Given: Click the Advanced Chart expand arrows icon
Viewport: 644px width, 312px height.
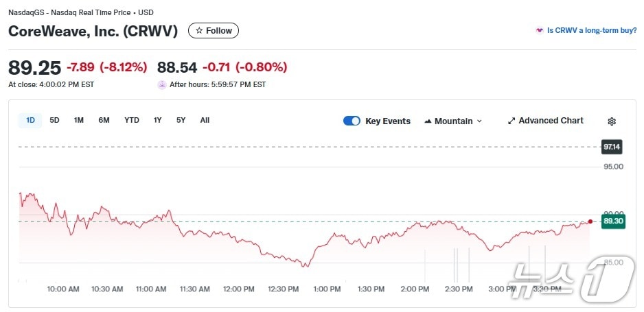Looking at the screenshot, I should (x=511, y=121).
